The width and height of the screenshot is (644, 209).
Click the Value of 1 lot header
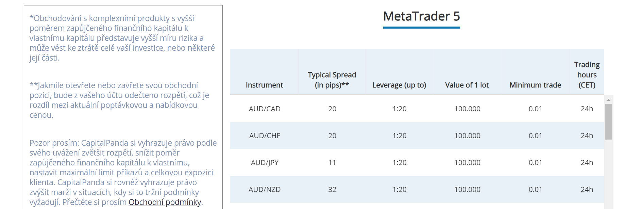click(x=467, y=85)
